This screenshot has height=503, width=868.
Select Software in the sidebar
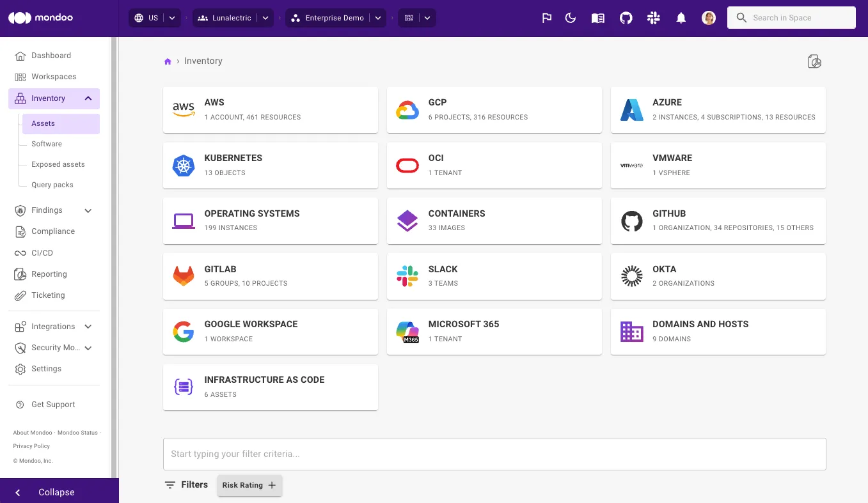[x=47, y=144]
